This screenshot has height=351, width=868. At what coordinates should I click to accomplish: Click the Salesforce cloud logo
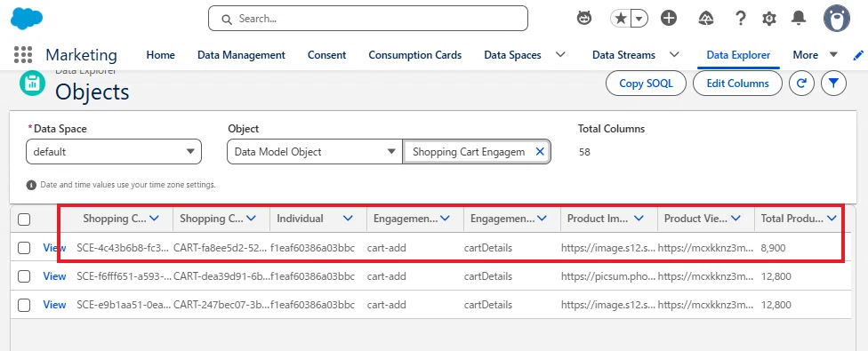[x=27, y=19]
